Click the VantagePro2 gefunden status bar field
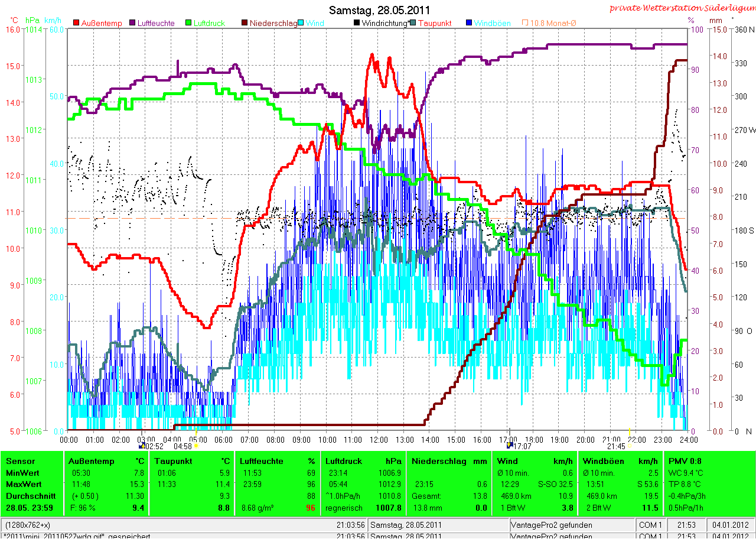Viewport: 756px width, 539px height. (572, 525)
